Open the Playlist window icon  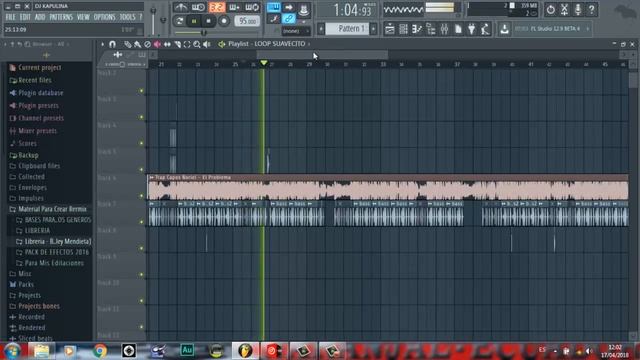[390, 29]
